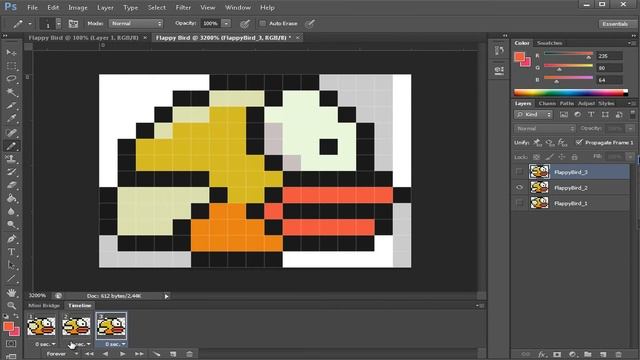The image size is (640, 360).
Task: Show the FlappyBird_3 layer
Action: [519, 172]
